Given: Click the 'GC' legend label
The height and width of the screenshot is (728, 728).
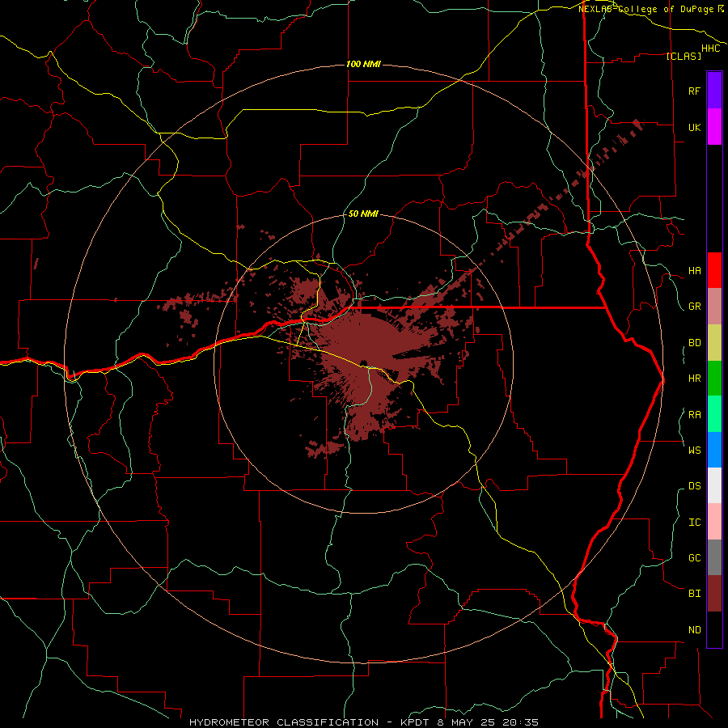Looking at the screenshot, I should pos(694,558).
